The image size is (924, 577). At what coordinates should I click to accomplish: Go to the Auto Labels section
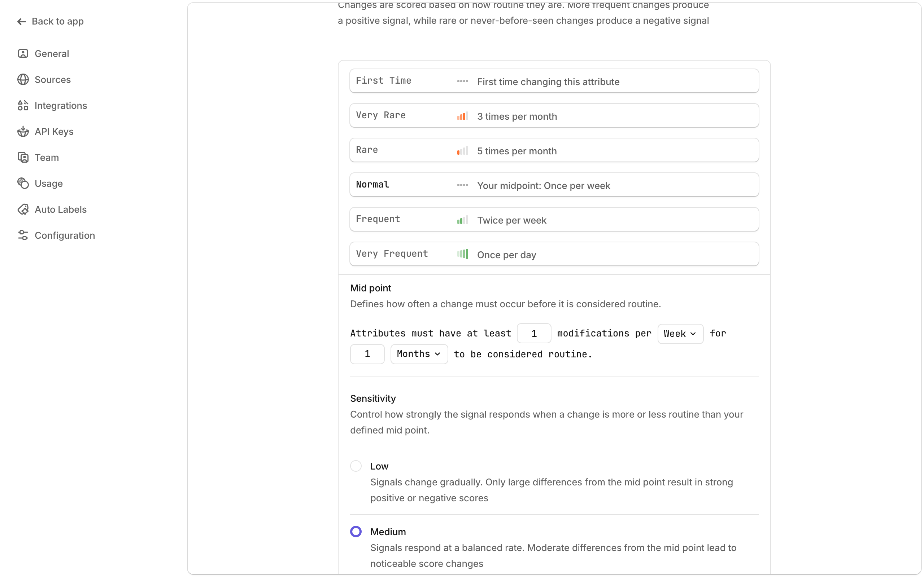click(60, 209)
